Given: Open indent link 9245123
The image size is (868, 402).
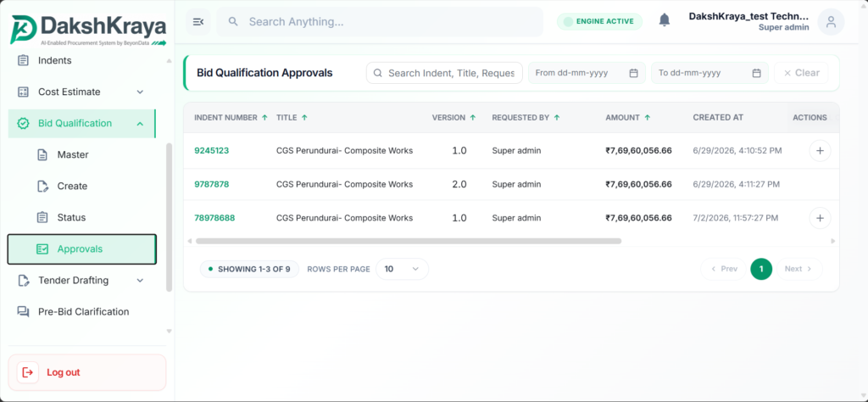Looking at the screenshot, I should [211, 151].
